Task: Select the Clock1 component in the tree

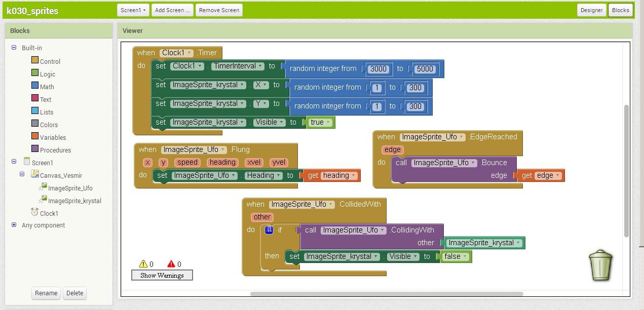Action: point(49,213)
